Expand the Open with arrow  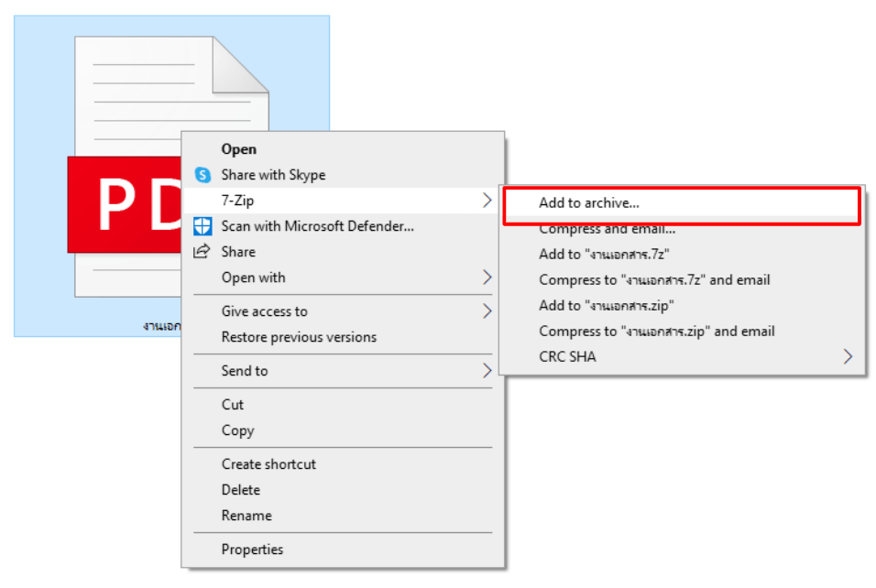[487, 278]
